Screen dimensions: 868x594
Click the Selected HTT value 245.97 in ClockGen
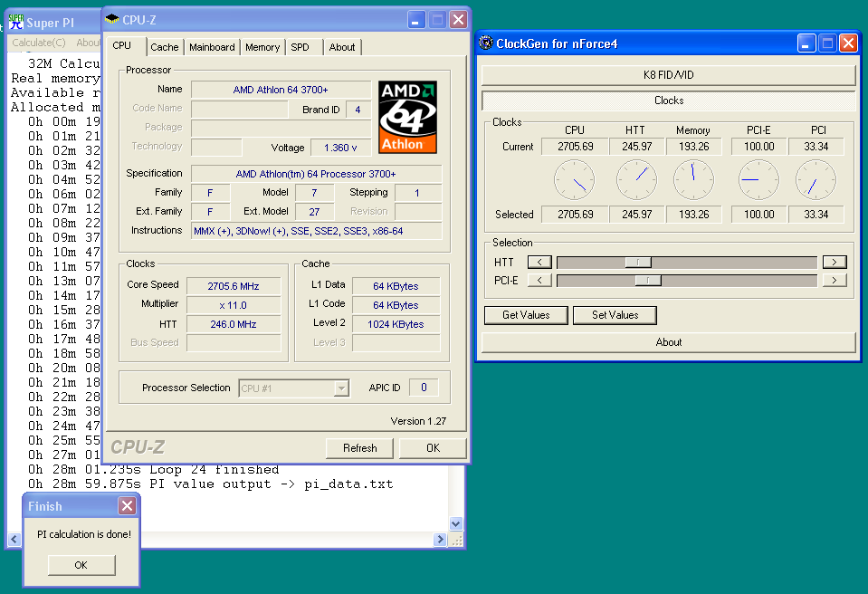[x=636, y=215]
